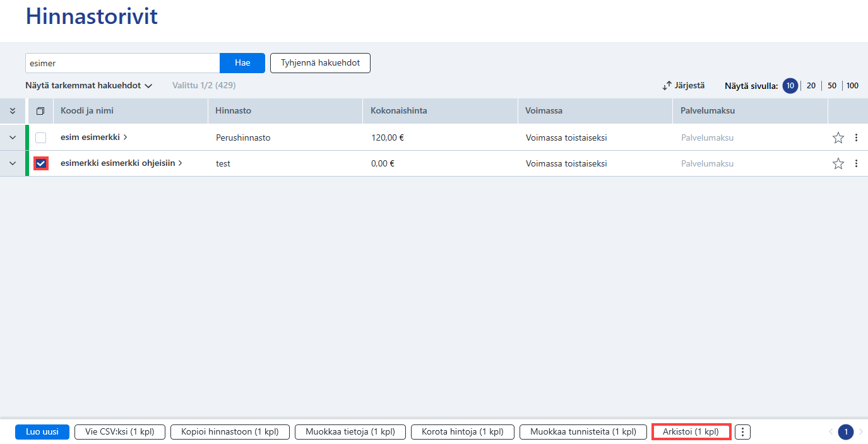Viewport: 868px width, 444px height.
Task: Mark esim esimerkki row as favorite star
Action: [x=838, y=137]
